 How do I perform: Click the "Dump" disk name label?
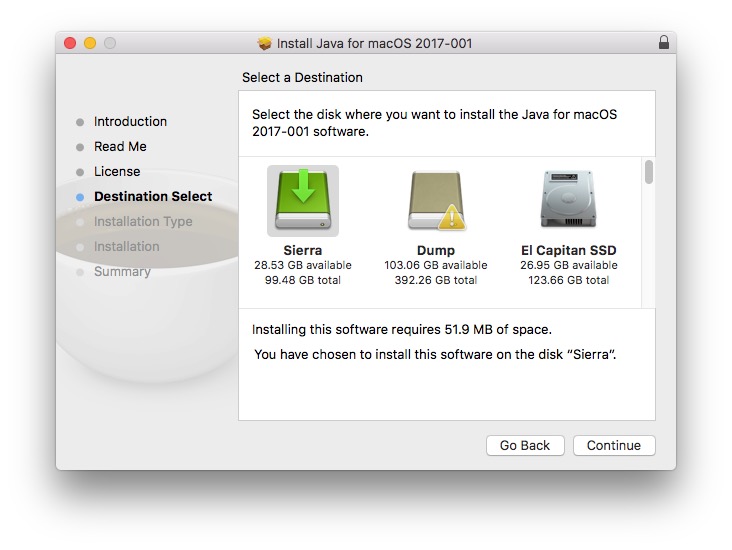point(436,250)
